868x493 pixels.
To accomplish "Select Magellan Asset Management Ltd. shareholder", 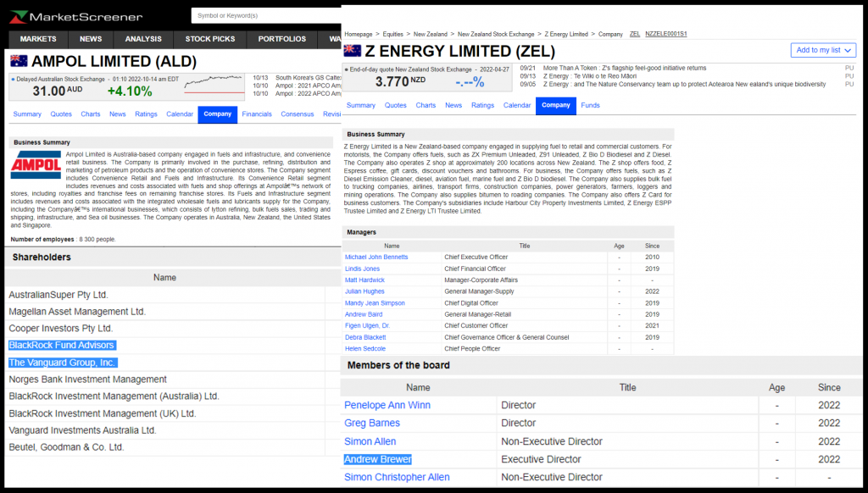I will 77,312.
